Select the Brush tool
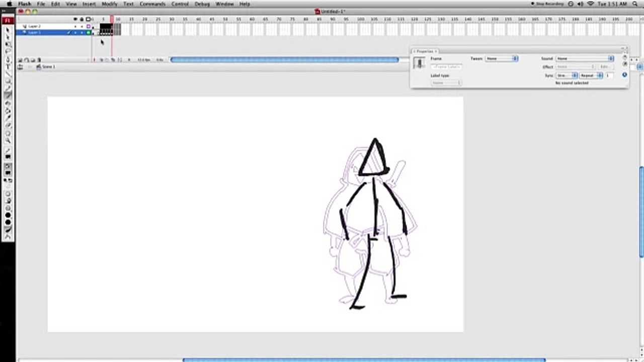This screenshot has height=362, width=644. click(8, 95)
